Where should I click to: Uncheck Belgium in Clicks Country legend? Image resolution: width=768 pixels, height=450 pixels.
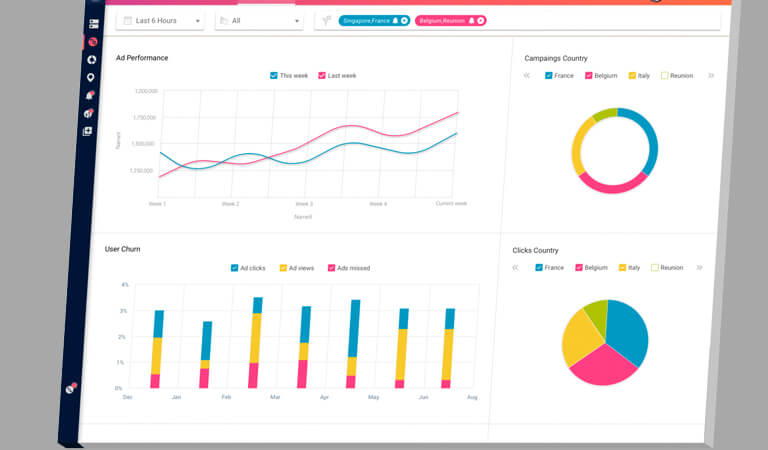point(578,267)
